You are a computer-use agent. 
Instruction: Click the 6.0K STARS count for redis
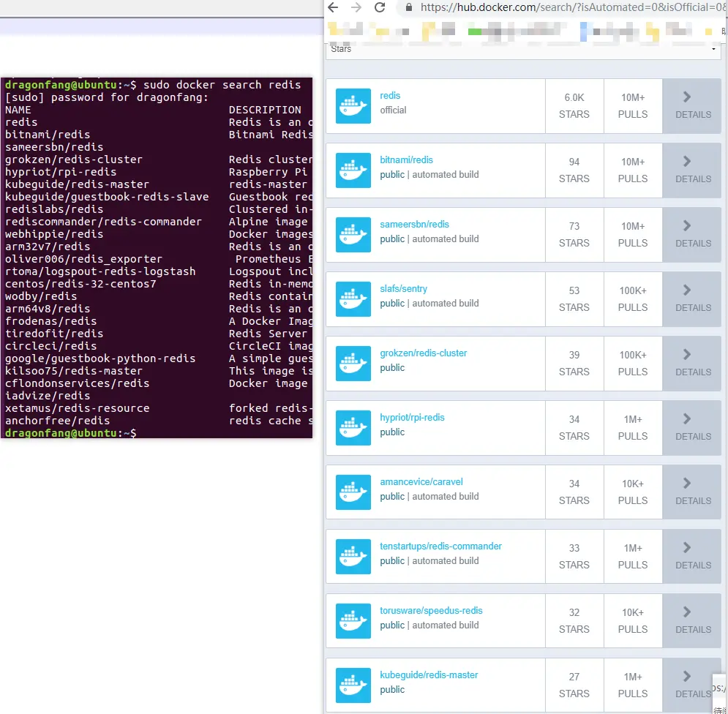[574, 106]
